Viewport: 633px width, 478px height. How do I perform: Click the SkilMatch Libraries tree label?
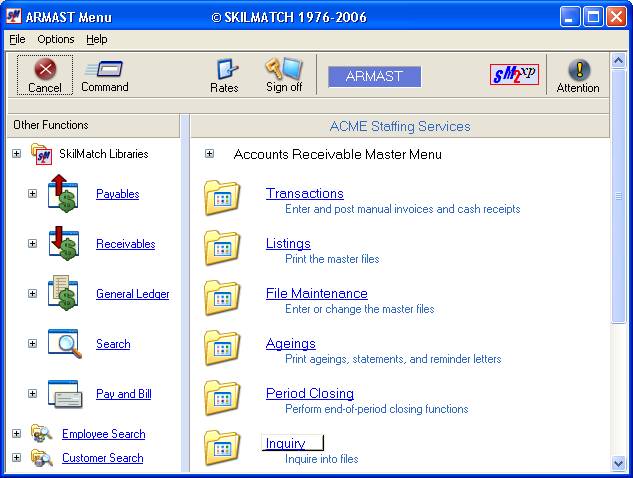tap(104, 154)
